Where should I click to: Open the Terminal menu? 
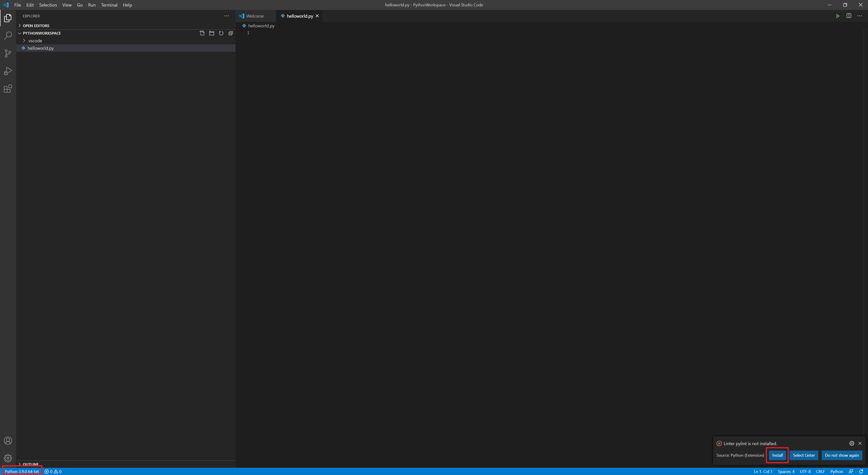(109, 5)
